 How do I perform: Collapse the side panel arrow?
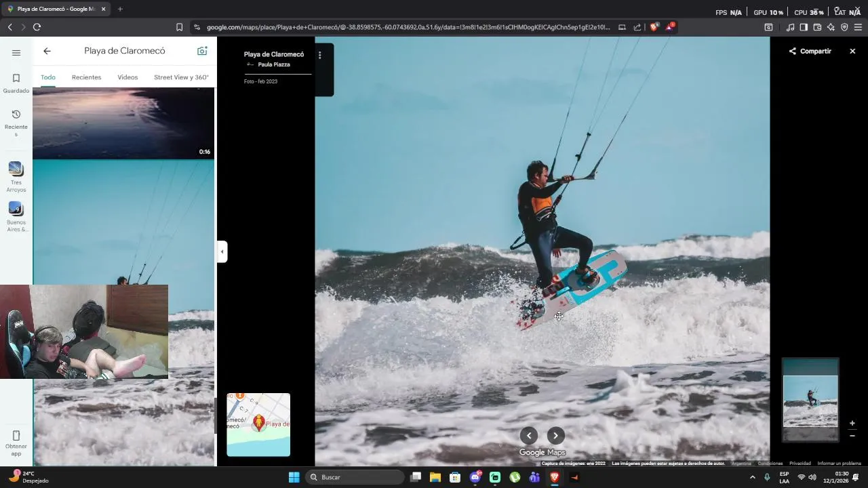click(222, 251)
